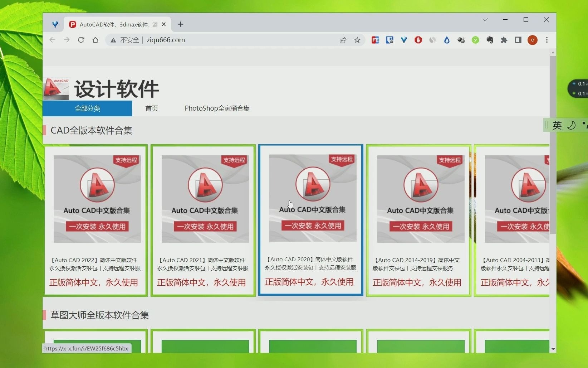Open the blue water-drop extension icon
This screenshot has height=368, width=588.
[447, 40]
